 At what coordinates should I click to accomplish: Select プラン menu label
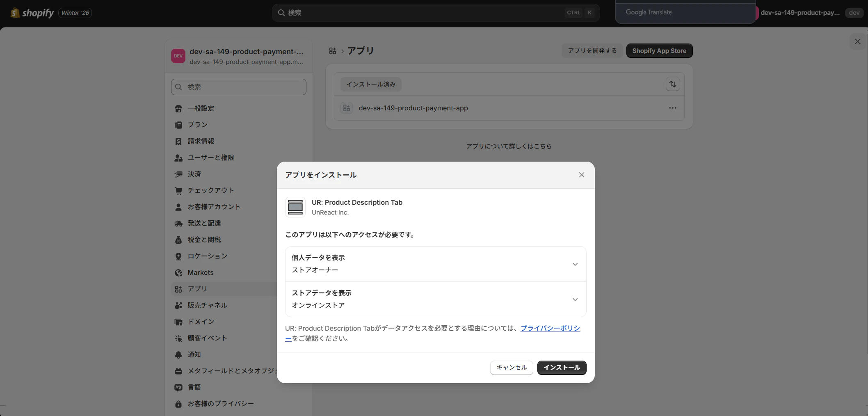(198, 125)
